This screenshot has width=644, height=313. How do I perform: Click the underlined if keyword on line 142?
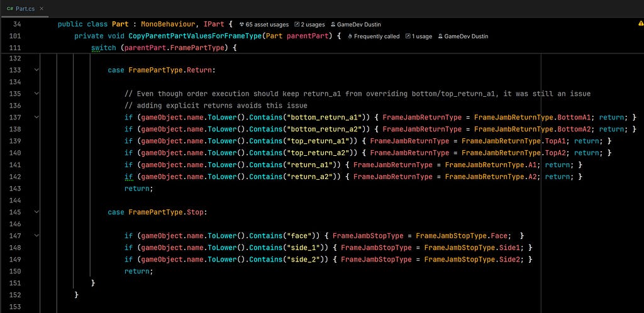click(128, 177)
